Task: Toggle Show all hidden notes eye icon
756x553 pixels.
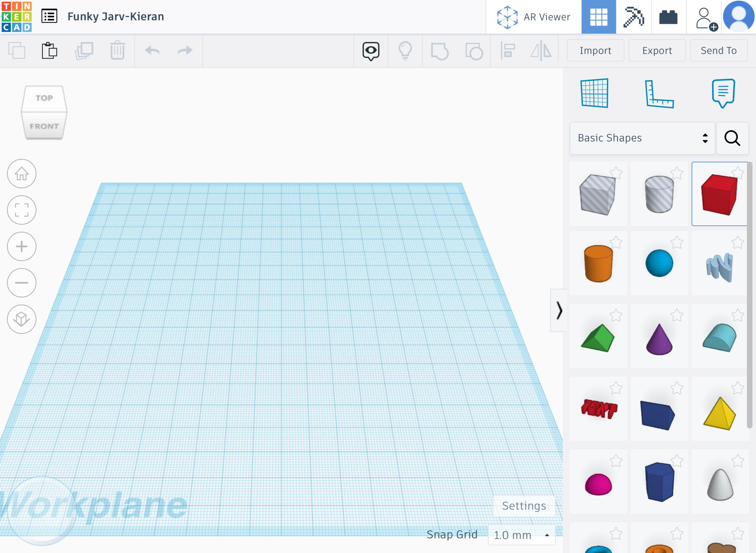Action: 371,51
